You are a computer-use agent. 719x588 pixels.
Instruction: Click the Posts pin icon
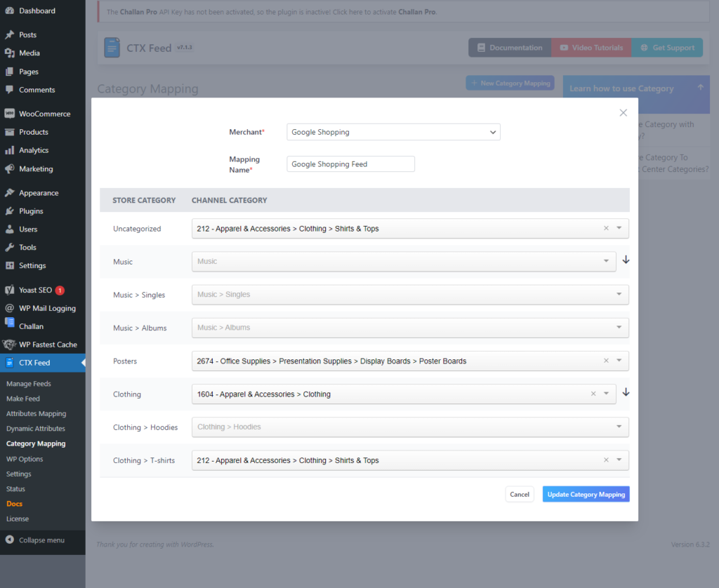pos(10,35)
